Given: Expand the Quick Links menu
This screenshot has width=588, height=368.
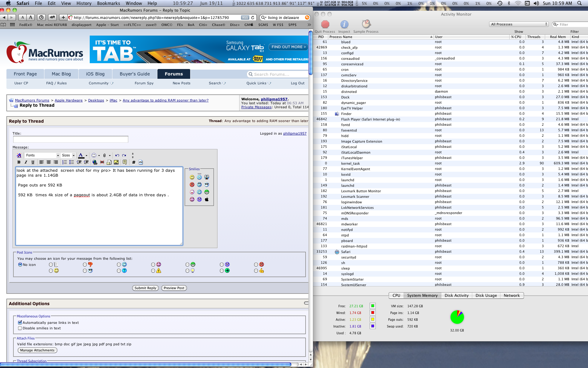Looking at the screenshot, I should coord(259,83).
